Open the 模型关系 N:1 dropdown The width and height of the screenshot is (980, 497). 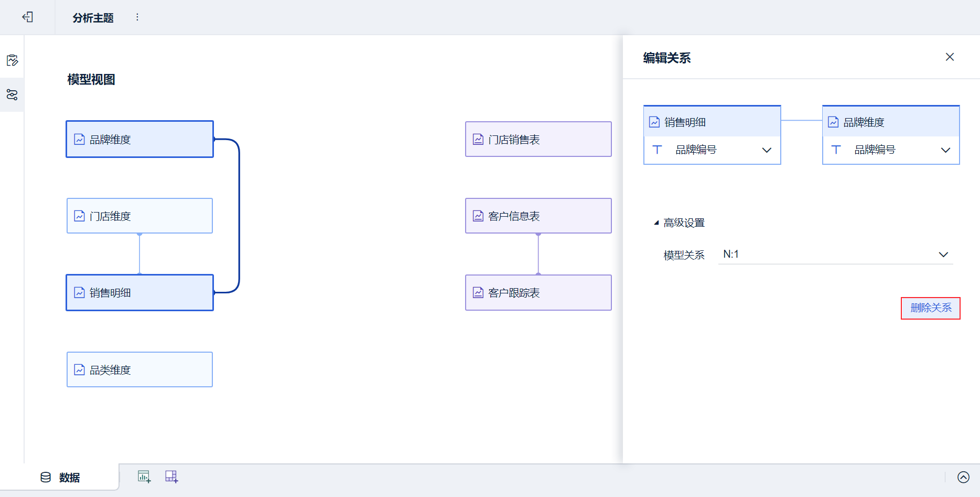943,255
